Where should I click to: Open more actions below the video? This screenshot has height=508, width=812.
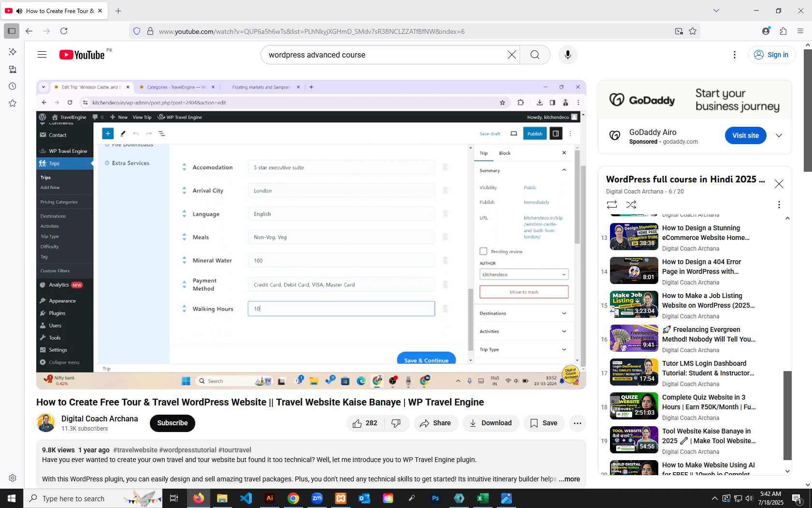(577, 423)
